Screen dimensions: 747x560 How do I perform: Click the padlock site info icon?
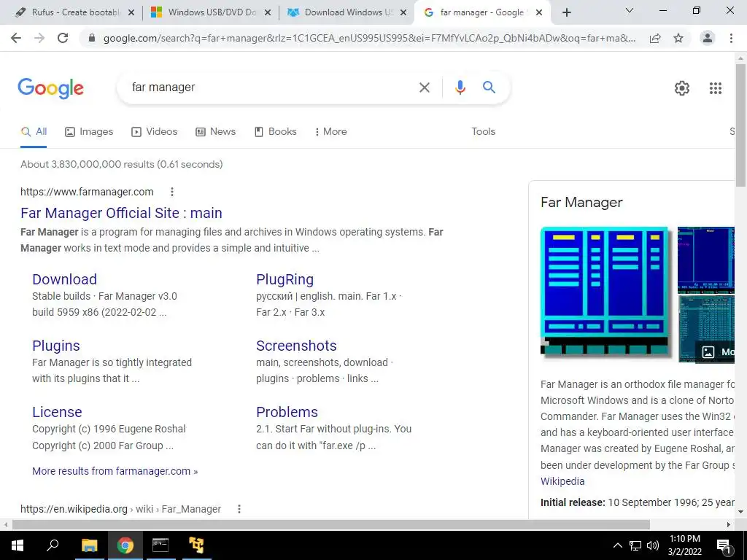coord(92,38)
